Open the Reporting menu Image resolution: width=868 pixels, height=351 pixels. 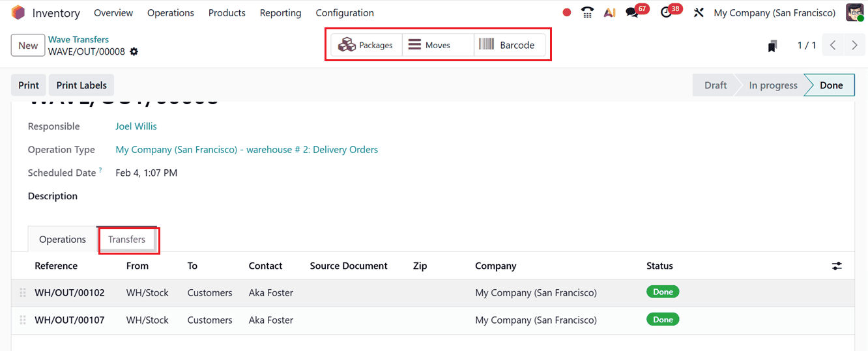coord(280,12)
